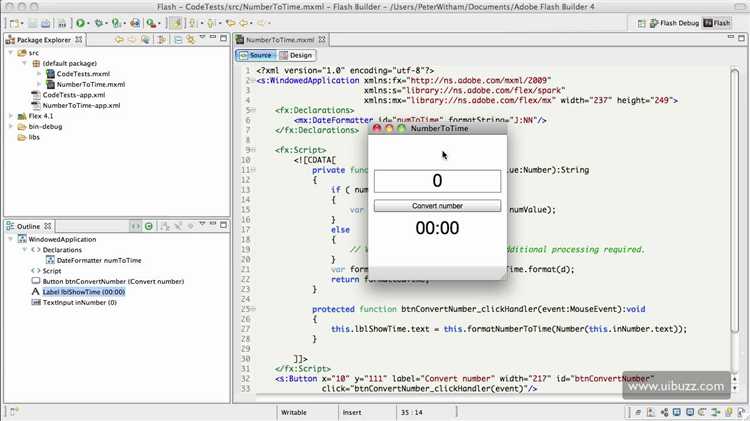Click Collapse All icon in Package Explorer
750x421 pixels.
(x=177, y=40)
